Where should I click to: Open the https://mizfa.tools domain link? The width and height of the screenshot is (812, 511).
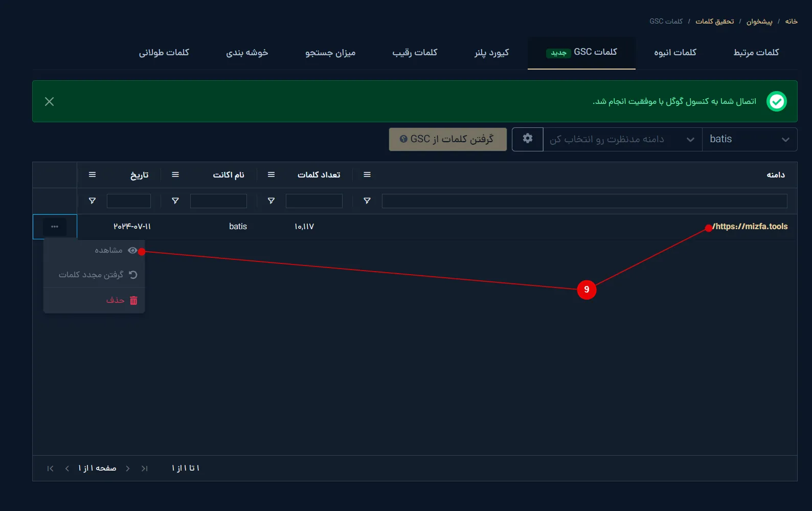click(x=750, y=227)
